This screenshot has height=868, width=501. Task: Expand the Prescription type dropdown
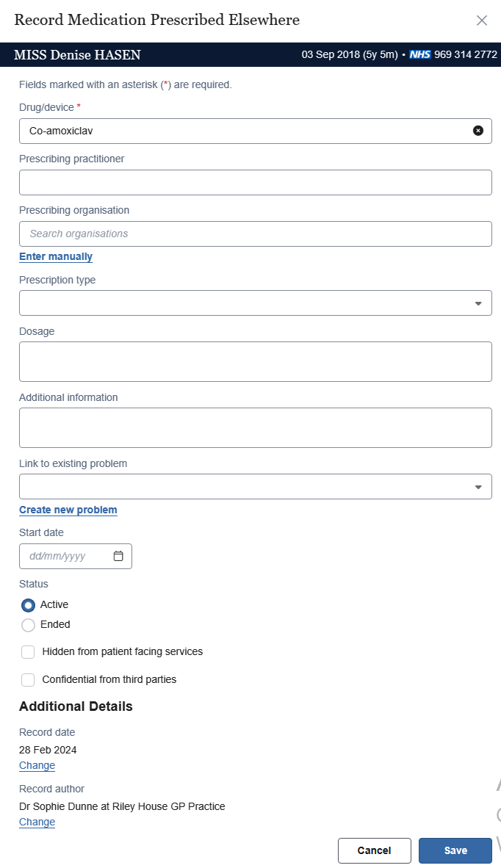click(x=256, y=303)
